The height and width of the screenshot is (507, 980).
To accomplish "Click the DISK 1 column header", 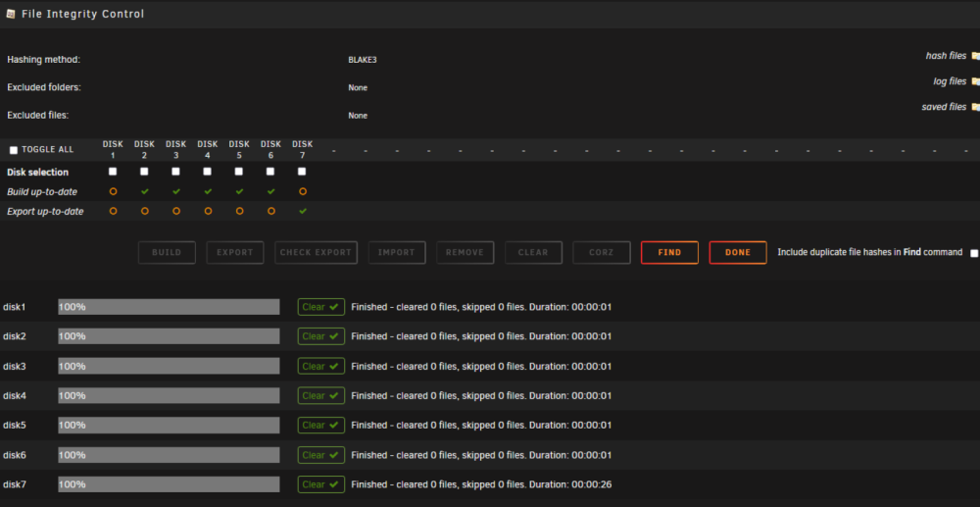I will click(113, 149).
